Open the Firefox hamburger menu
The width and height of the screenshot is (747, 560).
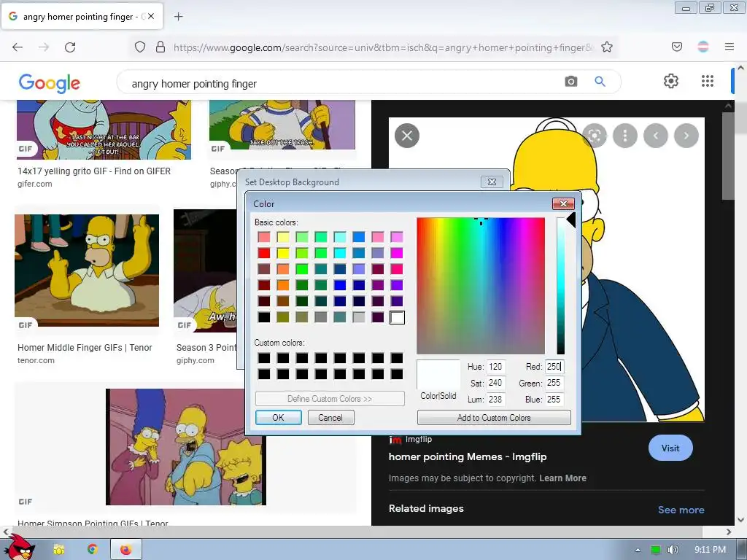[729, 47]
